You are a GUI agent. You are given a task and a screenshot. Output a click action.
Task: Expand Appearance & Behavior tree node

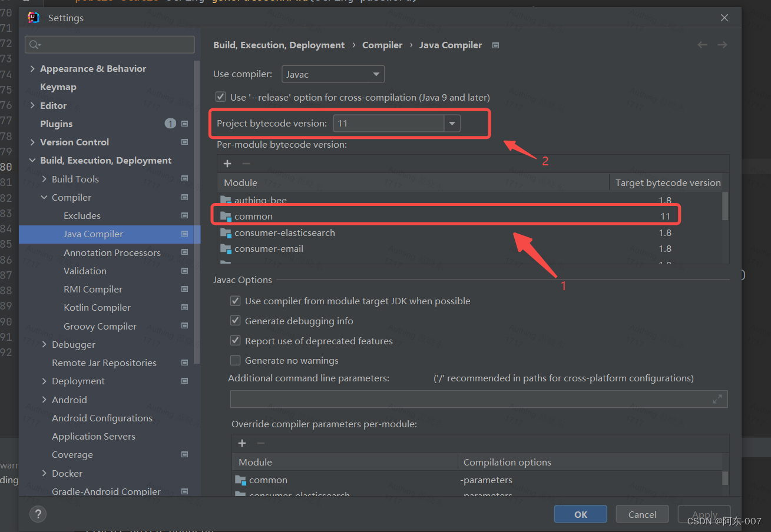point(32,69)
